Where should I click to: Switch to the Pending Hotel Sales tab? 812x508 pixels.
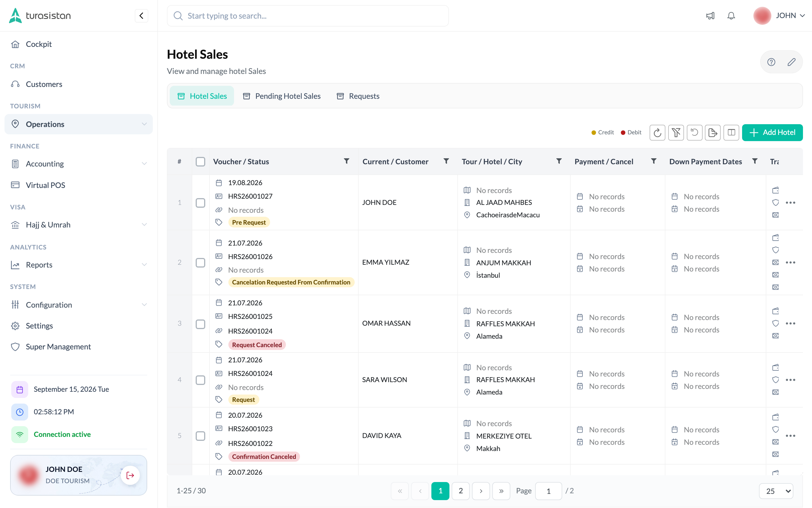282,96
